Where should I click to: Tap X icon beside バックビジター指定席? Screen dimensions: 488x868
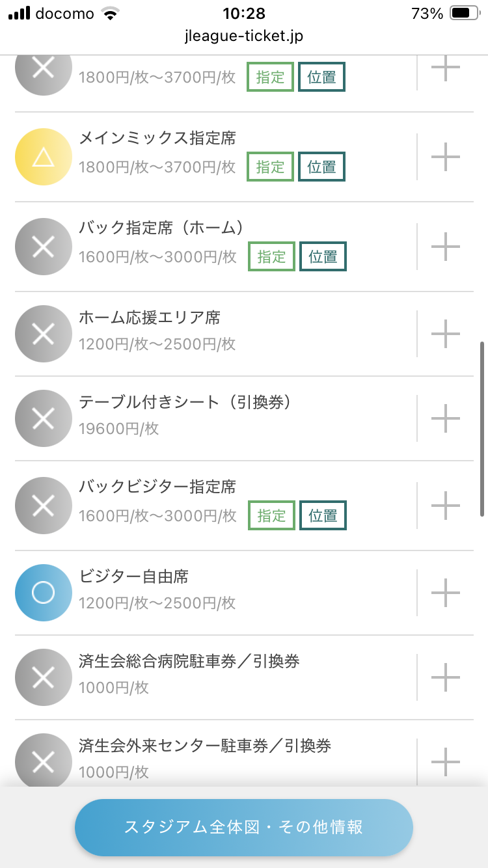[x=43, y=506]
